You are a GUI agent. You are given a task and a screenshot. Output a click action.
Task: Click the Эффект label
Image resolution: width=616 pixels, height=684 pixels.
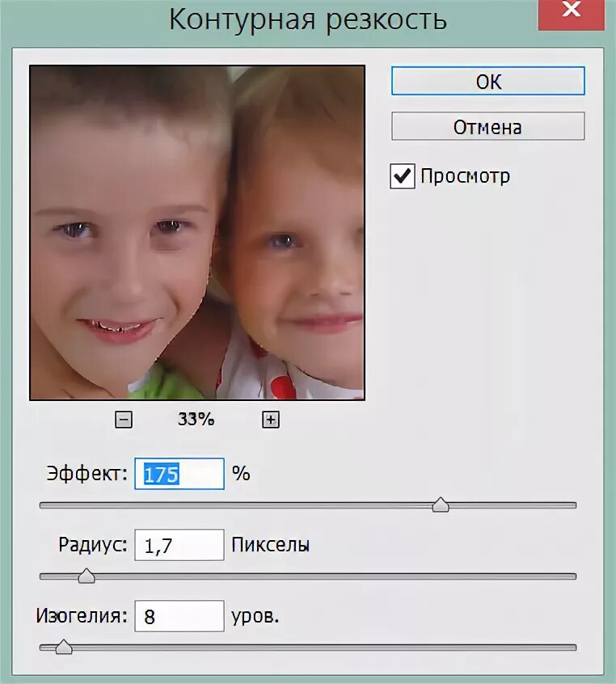pyautogui.click(x=86, y=473)
